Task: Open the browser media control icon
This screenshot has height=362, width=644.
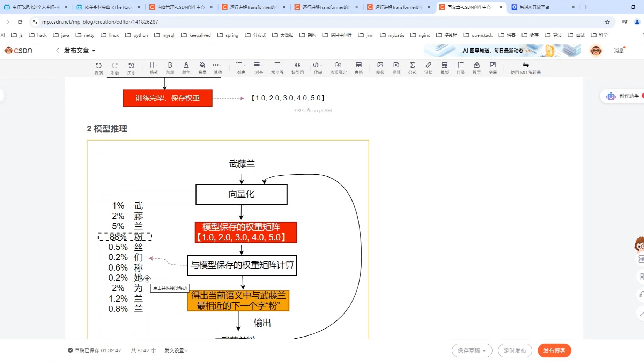Action: pyautogui.click(x=624, y=22)
